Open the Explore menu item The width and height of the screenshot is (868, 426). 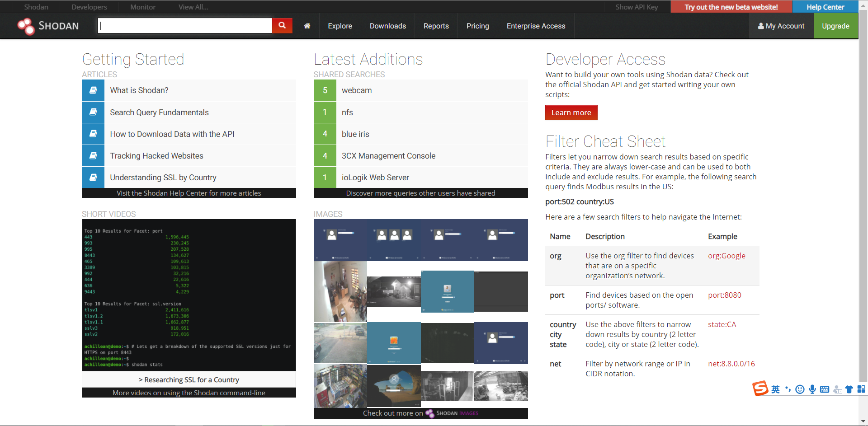click(340, 26)
